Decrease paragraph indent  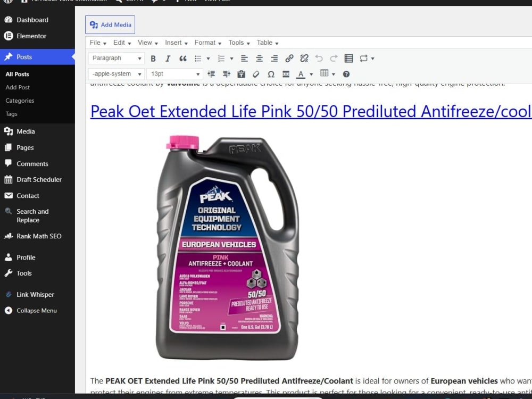pos(211,74)
